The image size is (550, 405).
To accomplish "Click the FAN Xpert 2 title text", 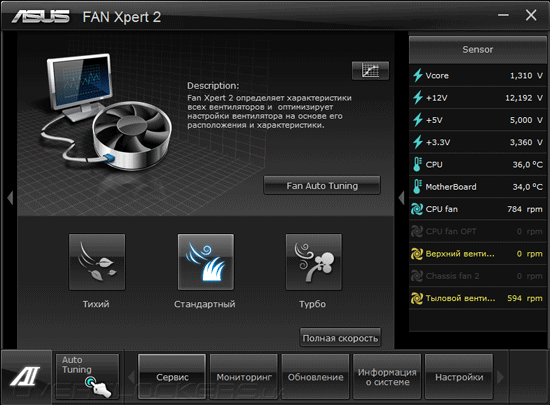I will 122,17.
